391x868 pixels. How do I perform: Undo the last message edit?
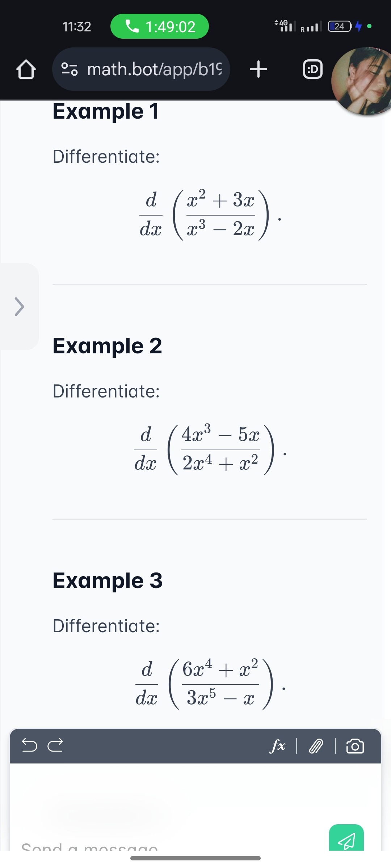[29, 745]
